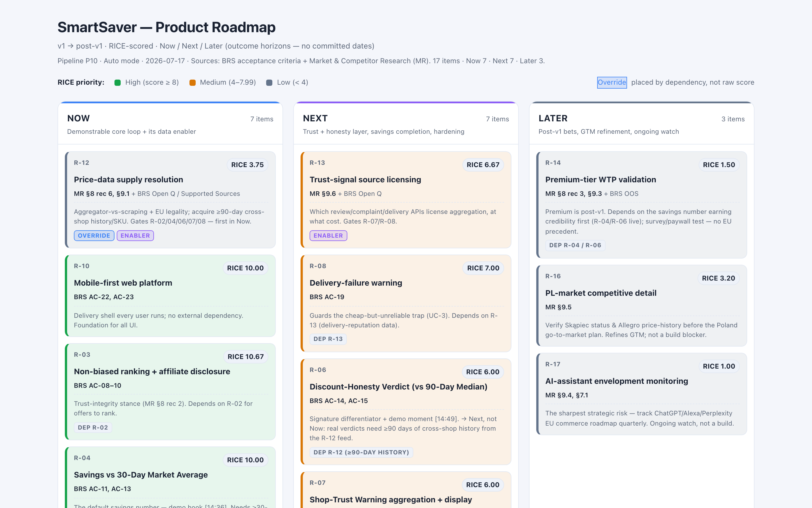The height and width of the screenshot is (508, 812).
Task: Click the RICE 3.20 score badge
Action: 718,278
